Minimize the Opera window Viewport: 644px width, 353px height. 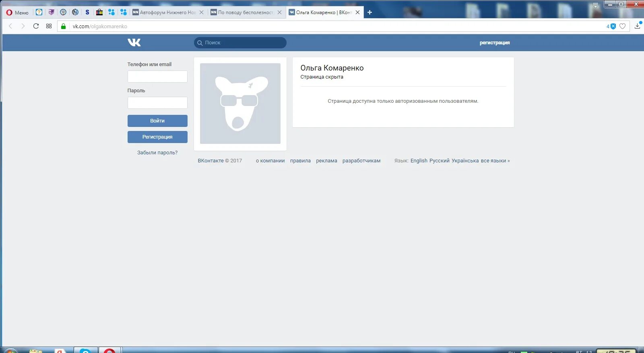610,4
